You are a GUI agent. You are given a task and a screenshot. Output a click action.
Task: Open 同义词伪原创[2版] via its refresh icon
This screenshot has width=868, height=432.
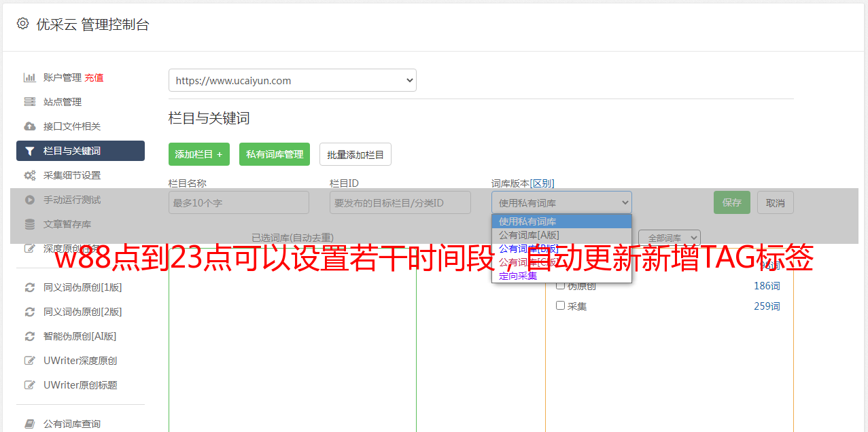30,312
